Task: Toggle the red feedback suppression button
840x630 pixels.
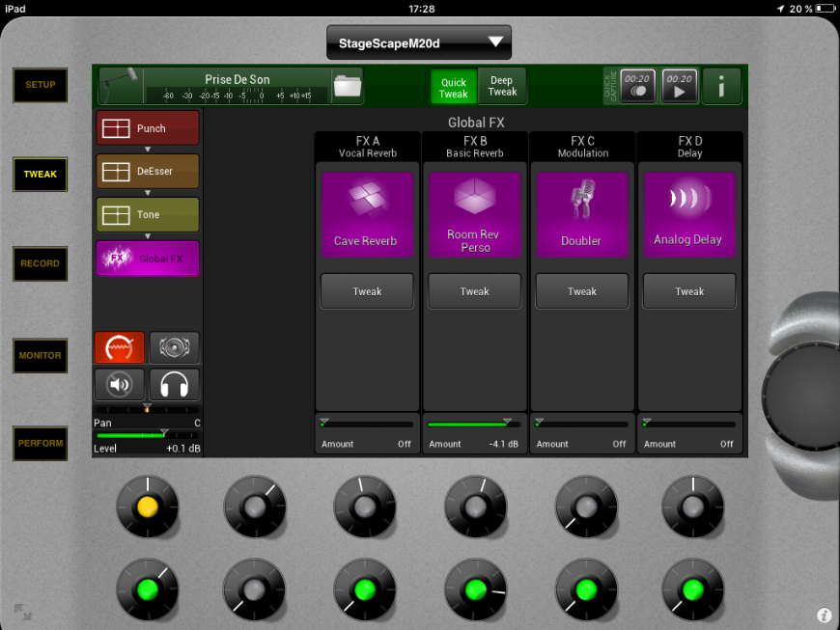Action: 120,347
